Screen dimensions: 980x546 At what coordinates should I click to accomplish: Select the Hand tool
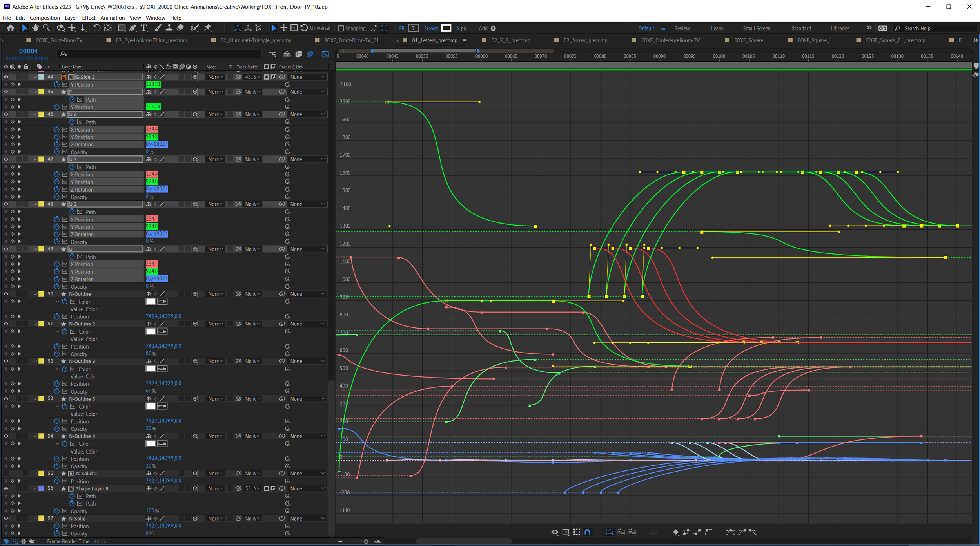(35, 28)
